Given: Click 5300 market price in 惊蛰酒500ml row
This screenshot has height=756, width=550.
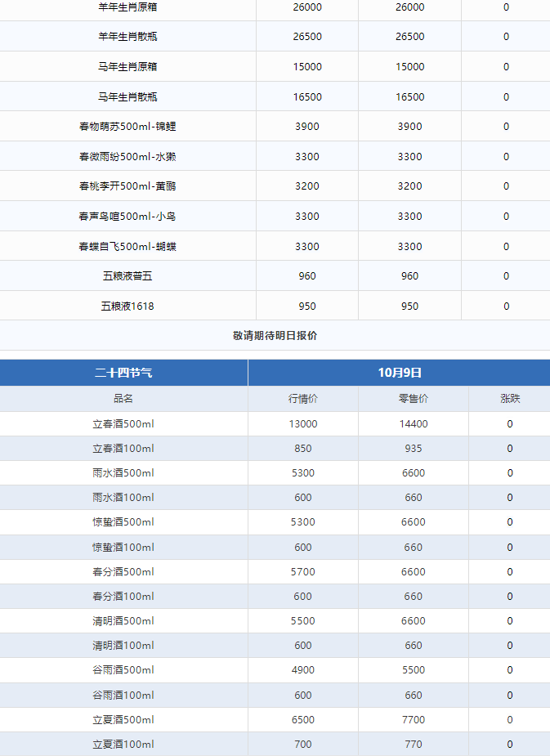Looking at the screenshot, I should [x=303, y=522].
